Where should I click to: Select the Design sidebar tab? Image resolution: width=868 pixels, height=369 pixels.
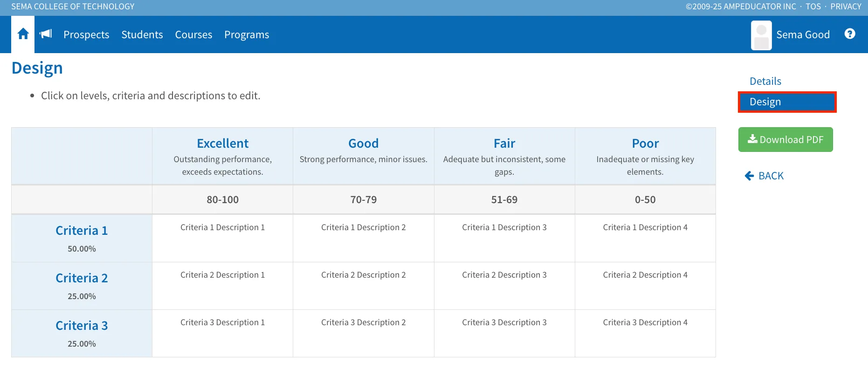tap(787, 102)
